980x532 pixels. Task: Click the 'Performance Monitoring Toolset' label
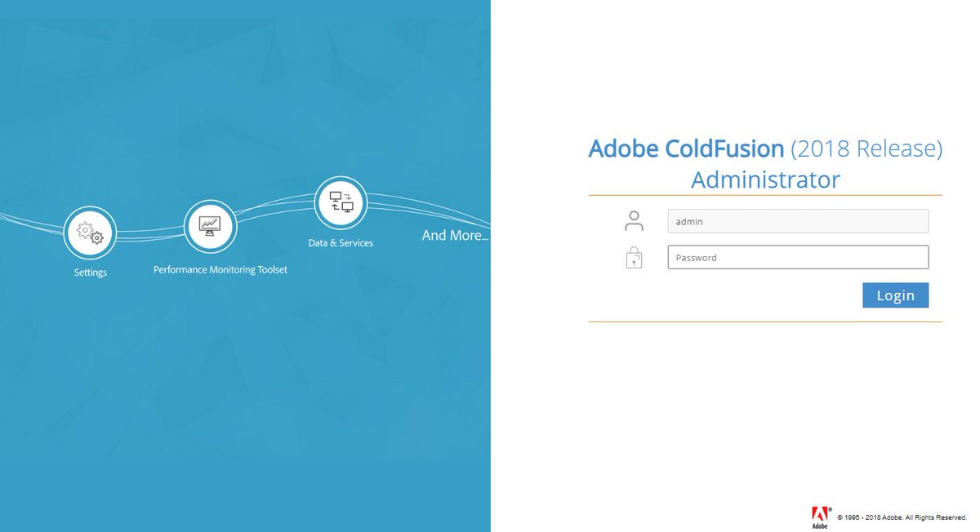pos(220,269)
